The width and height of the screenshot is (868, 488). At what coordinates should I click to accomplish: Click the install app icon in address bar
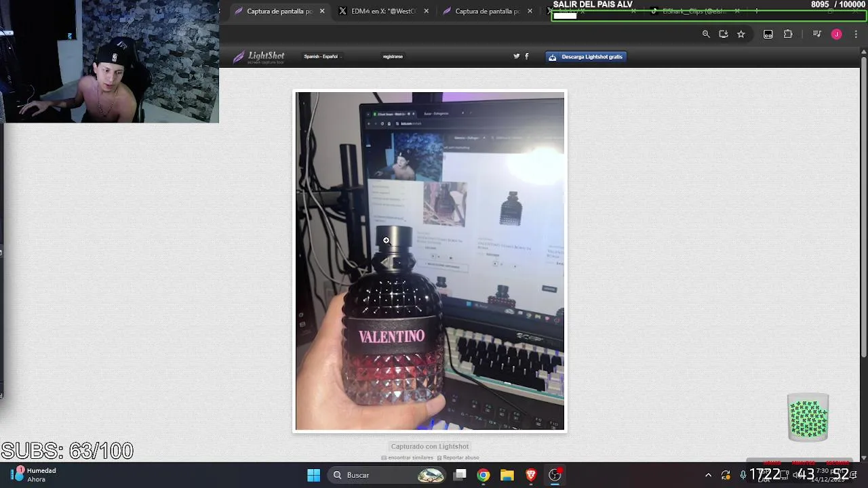click(724, 34)
